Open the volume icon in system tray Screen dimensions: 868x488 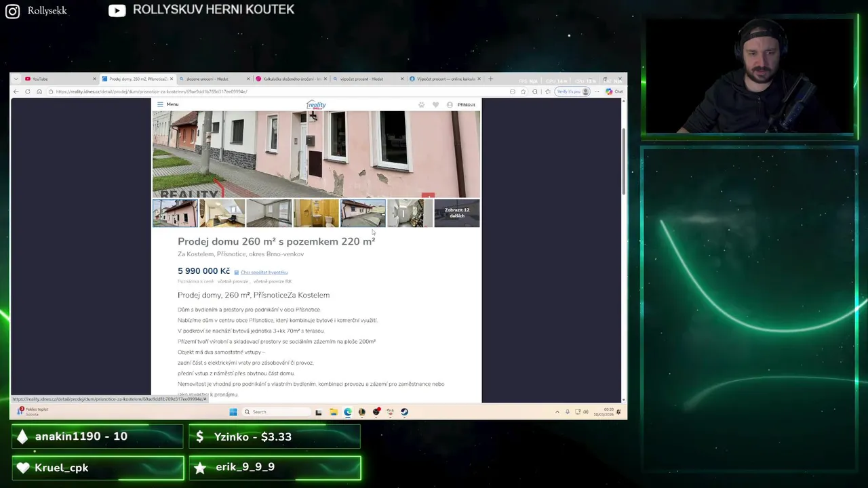click(586, 411)
